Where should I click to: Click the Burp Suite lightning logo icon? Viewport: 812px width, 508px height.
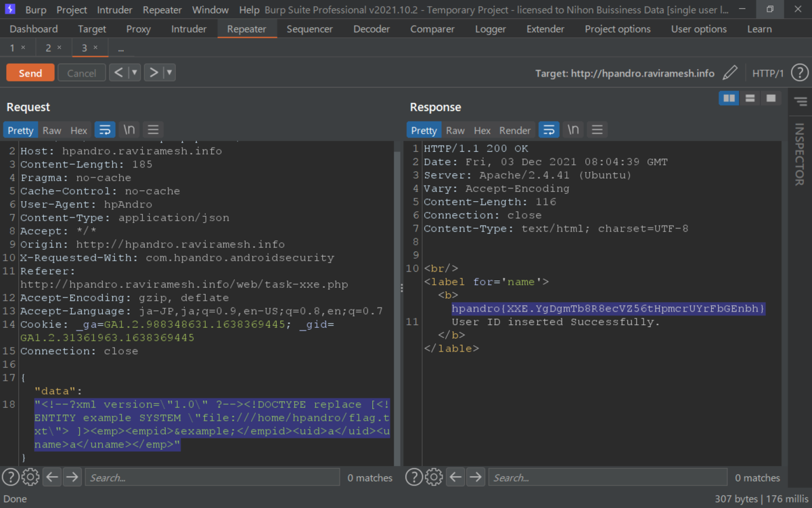[9, 9]
